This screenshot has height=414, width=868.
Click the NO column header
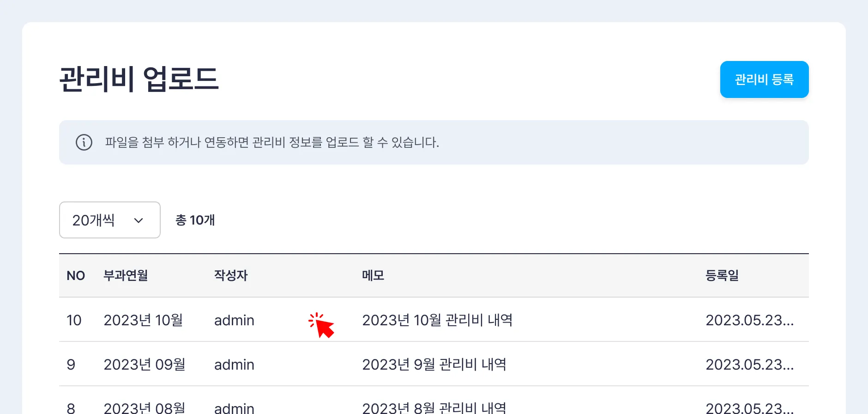pyautogui.click(x=76, y=275)
